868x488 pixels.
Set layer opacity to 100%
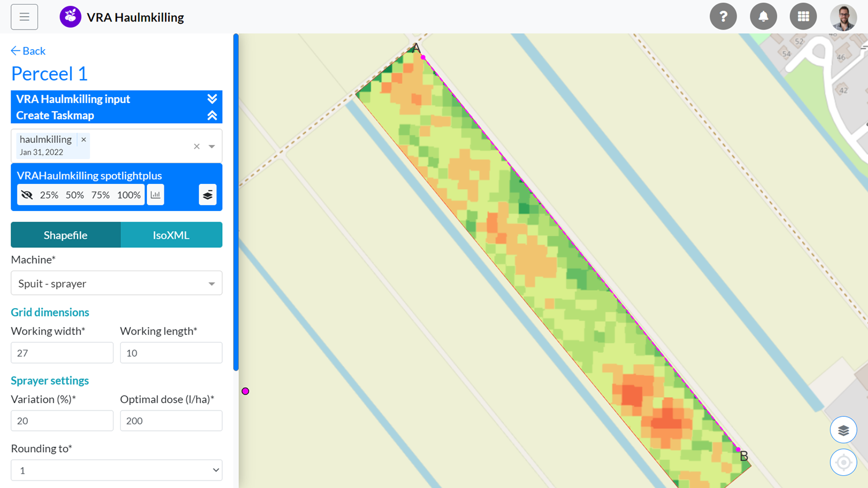pyautogui.click(x=128, y=195)
